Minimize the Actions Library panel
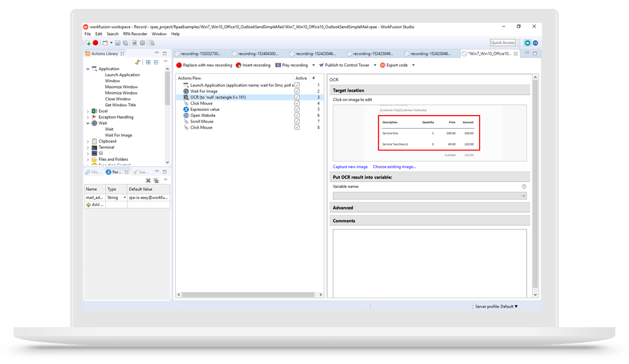The image size is (629, 364). pos(157,53)
